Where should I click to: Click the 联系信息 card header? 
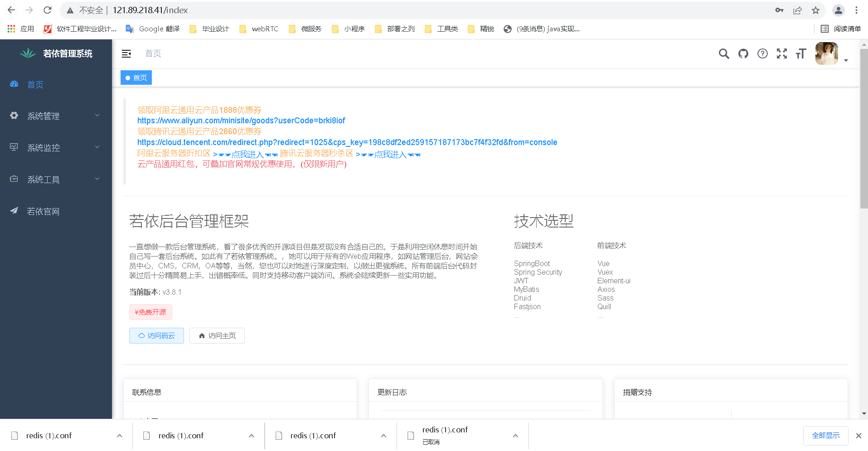click(240, 392)
